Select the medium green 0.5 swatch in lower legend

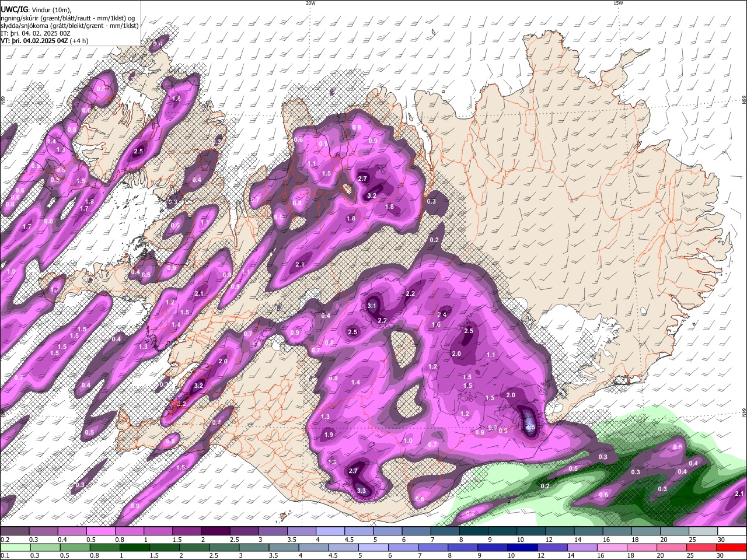(x=75, y=547)
